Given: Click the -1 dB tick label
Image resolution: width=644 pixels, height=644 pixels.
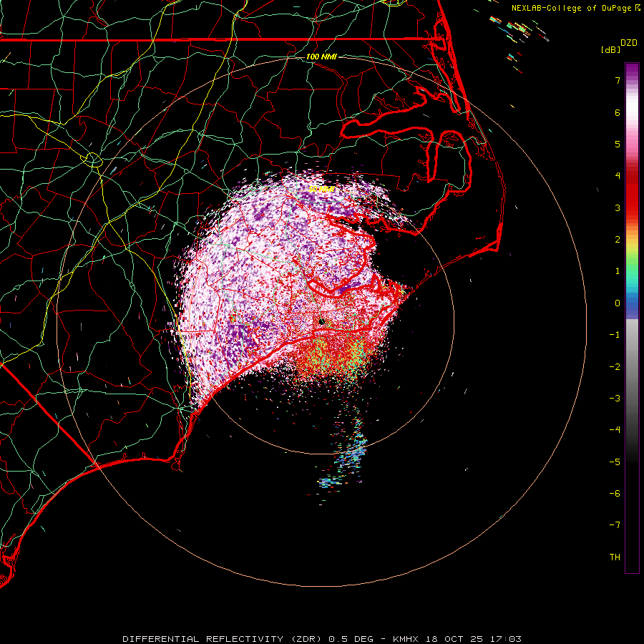Looking at the screenshot, I should pyautogui.click(x=615, y=335).
